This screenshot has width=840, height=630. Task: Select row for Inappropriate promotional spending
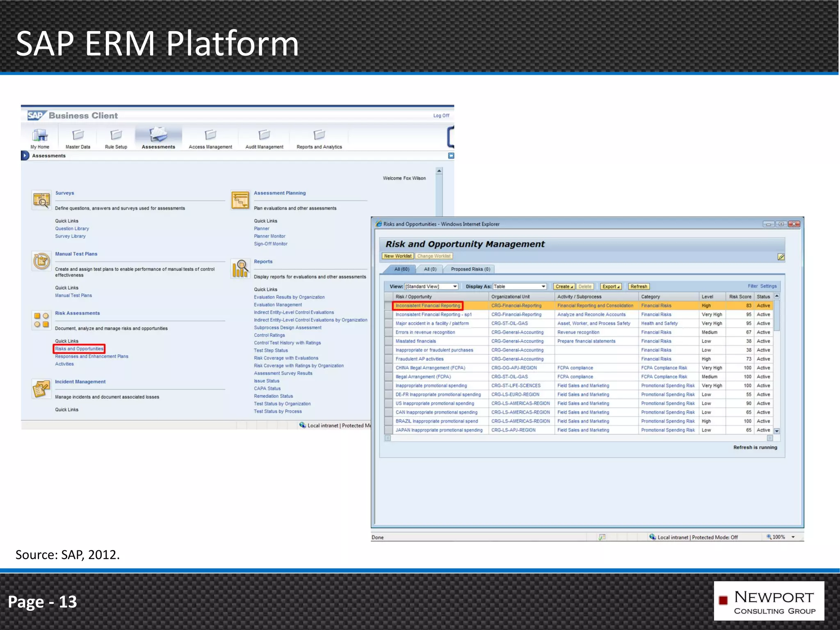[388, 386]
